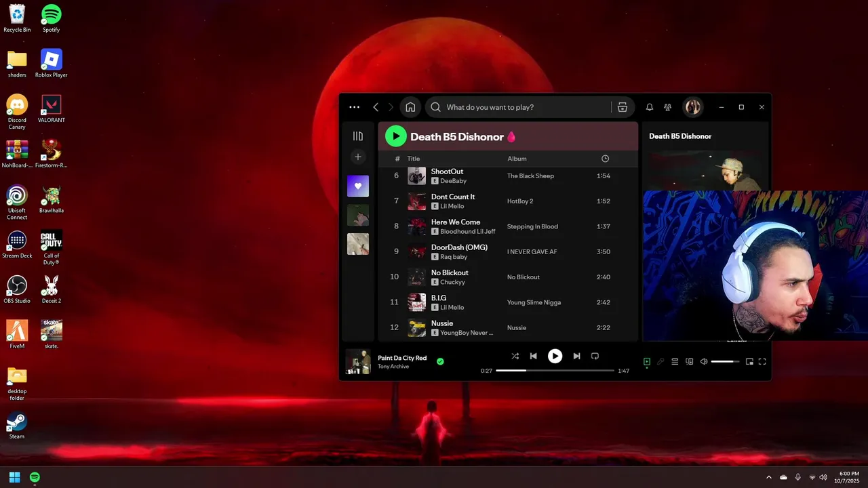
Task: Sort by duration clock column header
Action: pyautogui.click(x=605, y=159)
